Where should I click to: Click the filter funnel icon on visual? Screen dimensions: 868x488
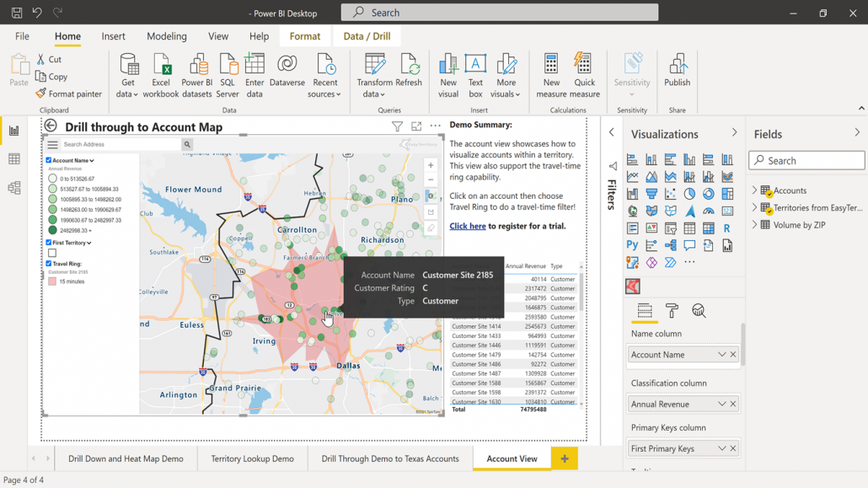point(397,126)
